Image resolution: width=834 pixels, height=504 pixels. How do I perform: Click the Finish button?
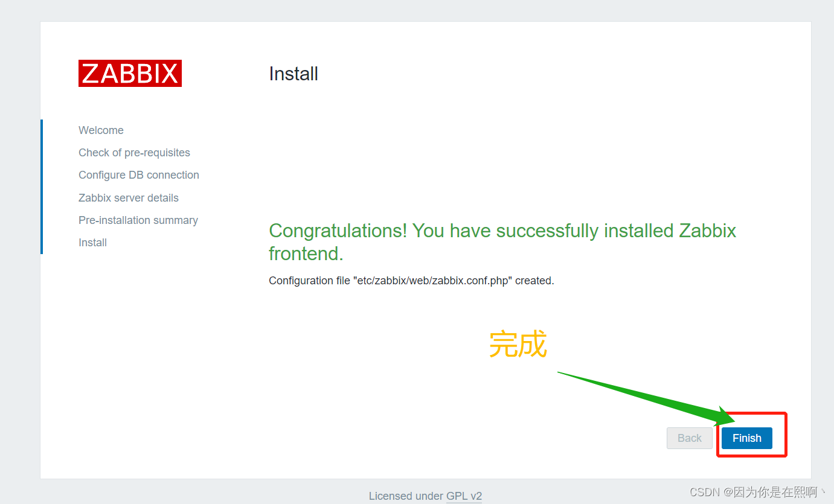coord(746,438)
